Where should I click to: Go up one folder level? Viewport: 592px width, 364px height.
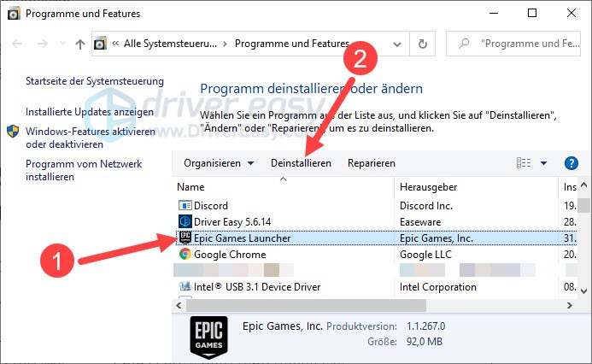tap(80, 44)
